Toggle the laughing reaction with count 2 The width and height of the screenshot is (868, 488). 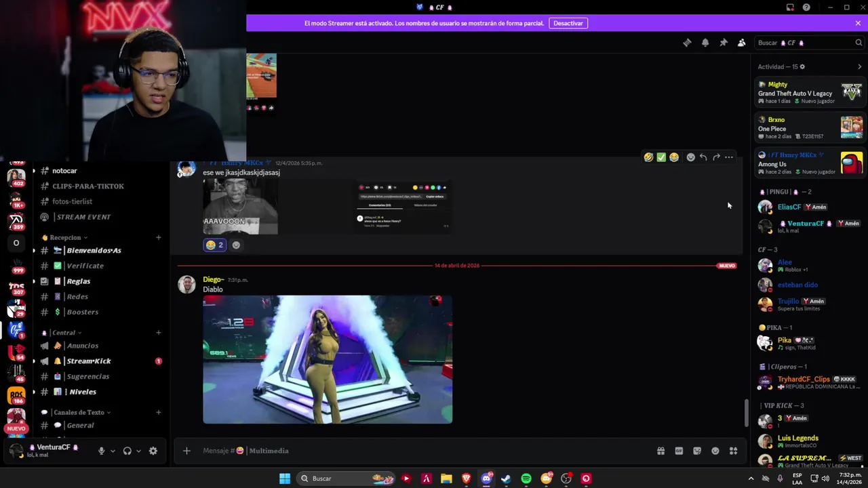(214, 245)
